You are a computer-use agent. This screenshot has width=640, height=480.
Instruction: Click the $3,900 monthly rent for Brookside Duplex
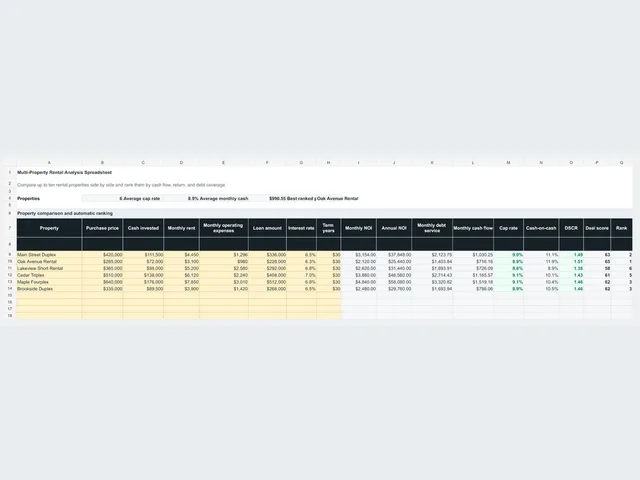(182, 289)
